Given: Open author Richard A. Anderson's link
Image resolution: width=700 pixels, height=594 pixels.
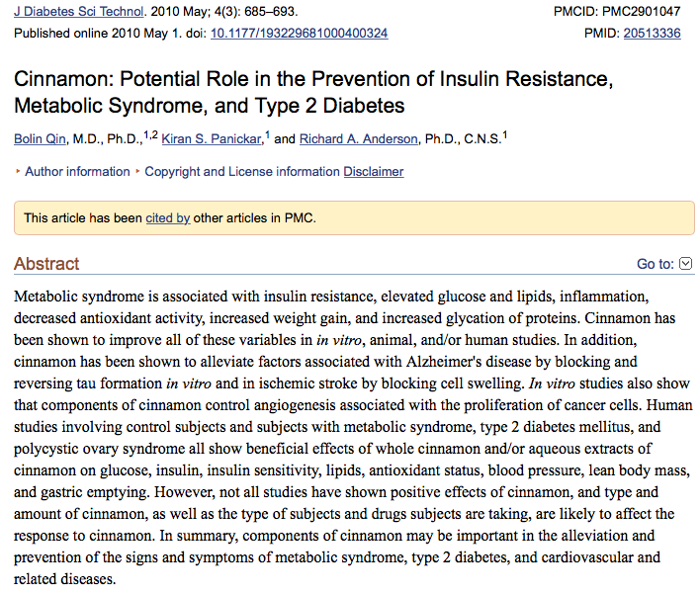Looking at the screenshot, I should [359, 139].
